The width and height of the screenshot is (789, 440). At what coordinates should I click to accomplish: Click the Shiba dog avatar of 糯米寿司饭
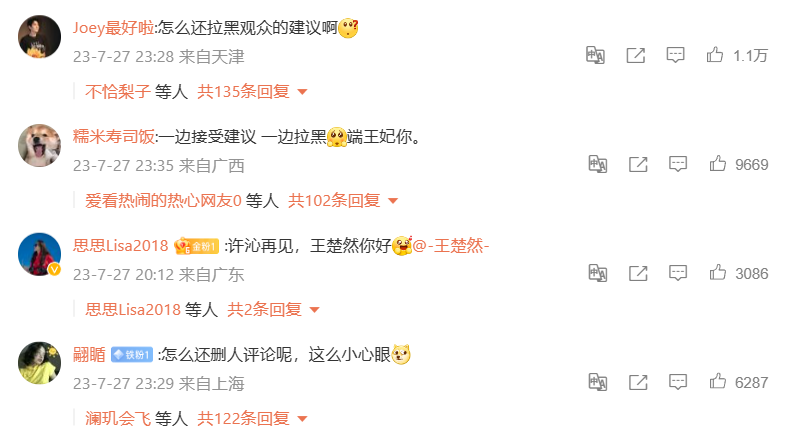click(39, 145)
